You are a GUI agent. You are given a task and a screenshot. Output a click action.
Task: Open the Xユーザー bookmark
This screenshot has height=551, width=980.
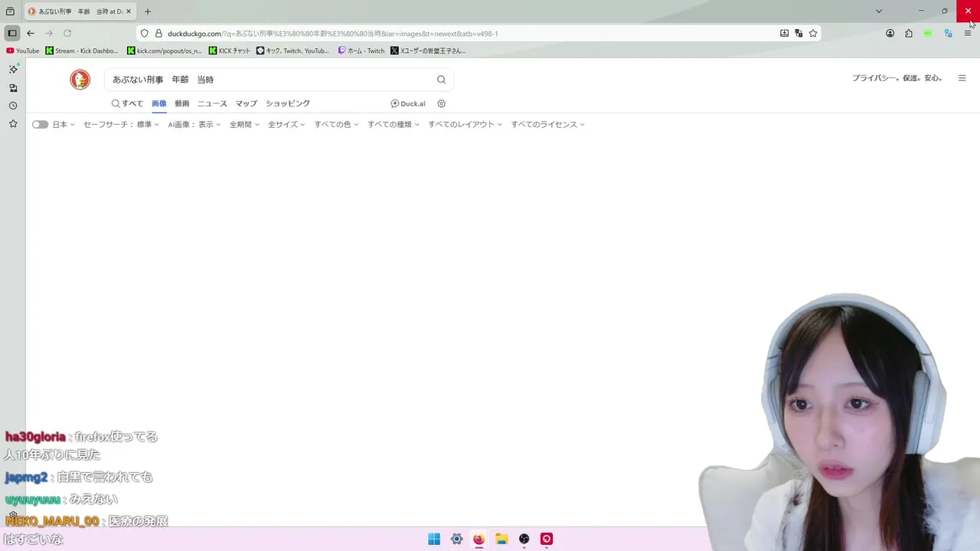pos(428,51)
